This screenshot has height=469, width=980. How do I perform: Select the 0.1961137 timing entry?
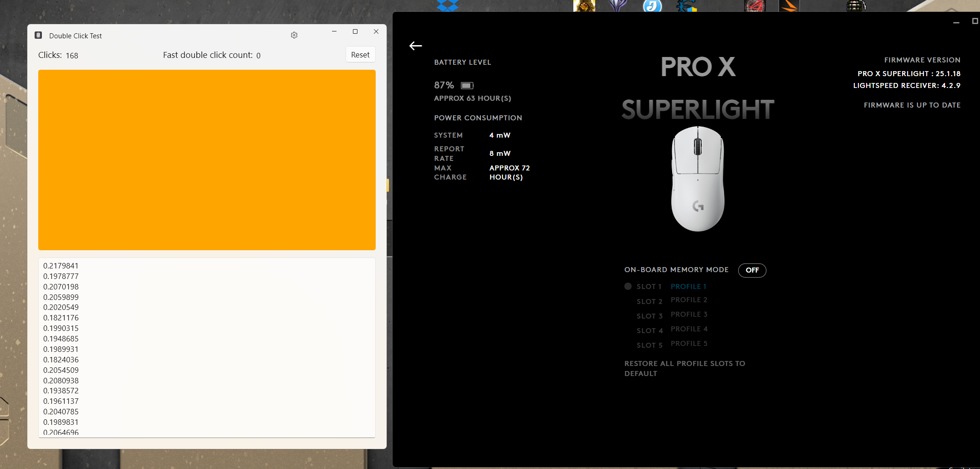pos(61,401)
